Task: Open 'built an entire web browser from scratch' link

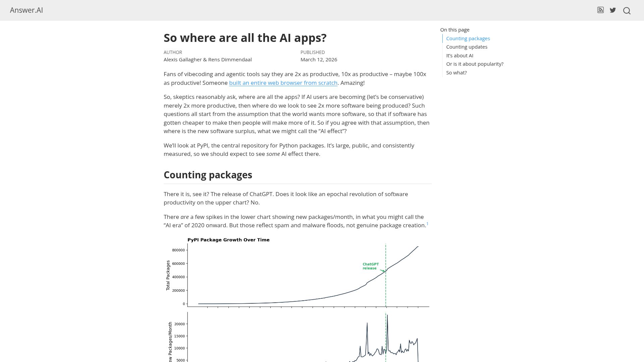Action: pos(283,83)
